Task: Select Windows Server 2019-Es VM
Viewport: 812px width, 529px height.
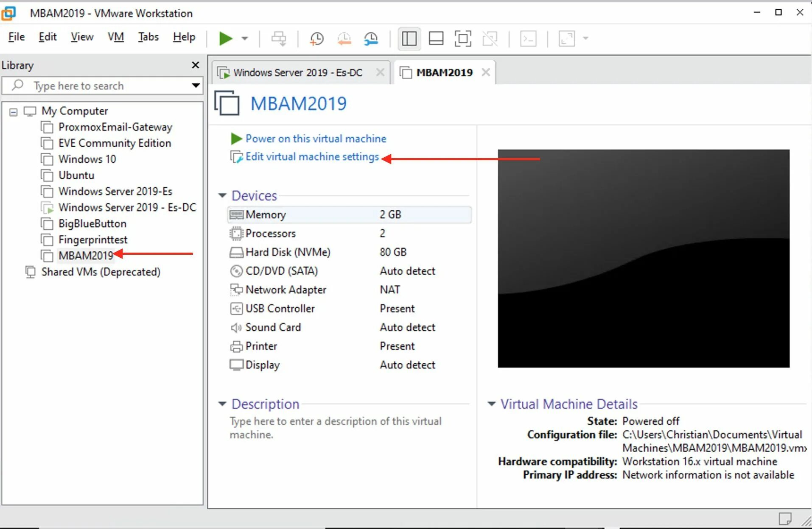Action: coord(115,192)
